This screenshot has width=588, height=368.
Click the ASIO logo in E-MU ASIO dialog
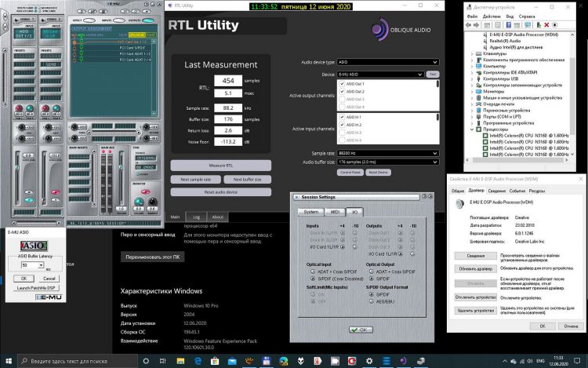[x=34, y=246]
